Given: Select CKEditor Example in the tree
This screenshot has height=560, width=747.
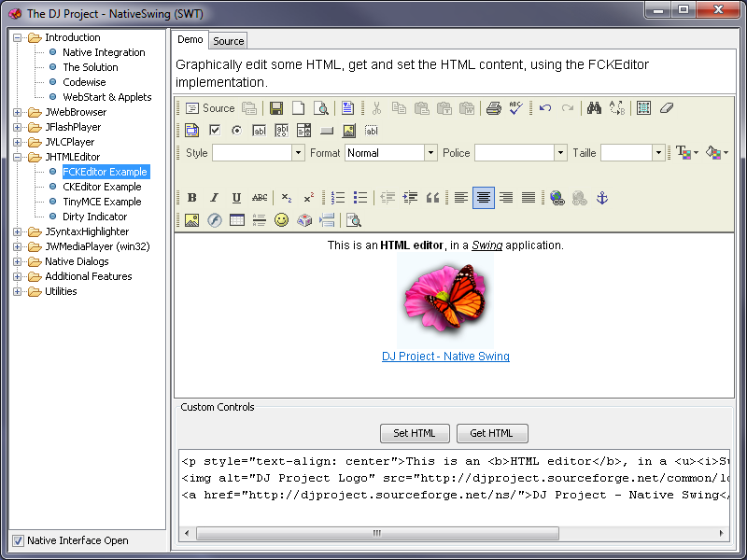Looking at the screenshot, I should (x=102, y=187).
